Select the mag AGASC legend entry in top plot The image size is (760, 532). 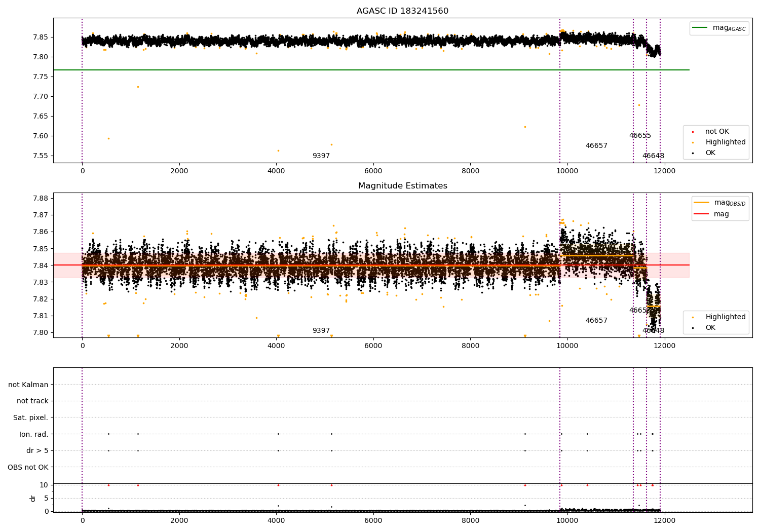click(x=719, y=28)
